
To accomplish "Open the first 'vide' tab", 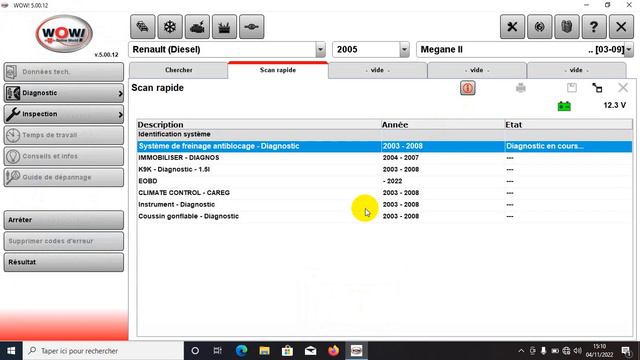I will click(x=377, y=70).
